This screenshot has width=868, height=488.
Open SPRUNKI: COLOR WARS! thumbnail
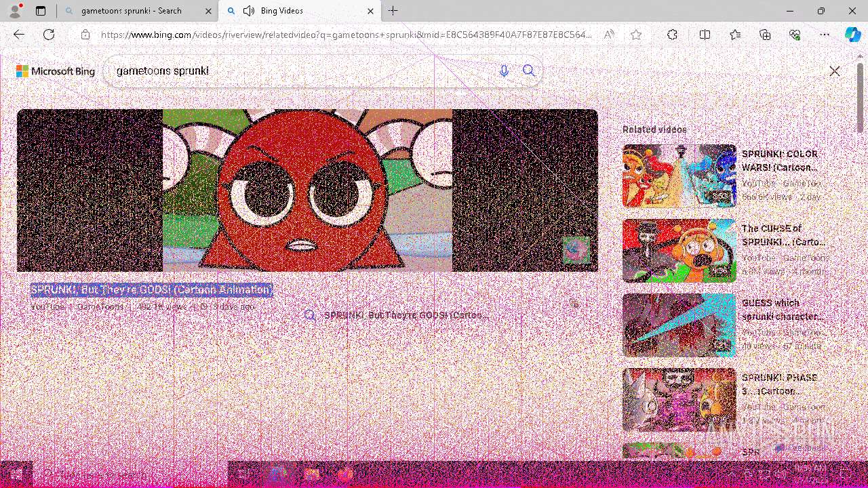point(679,176)
